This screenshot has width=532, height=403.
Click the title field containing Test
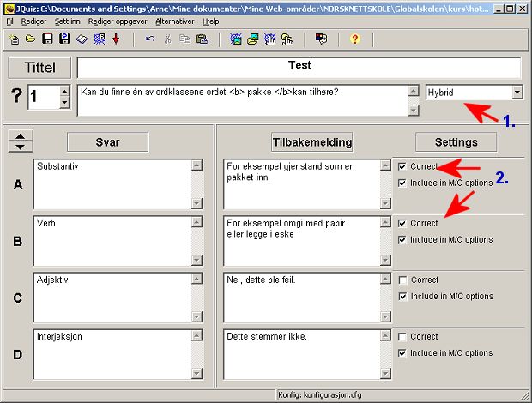click(299, 68)
